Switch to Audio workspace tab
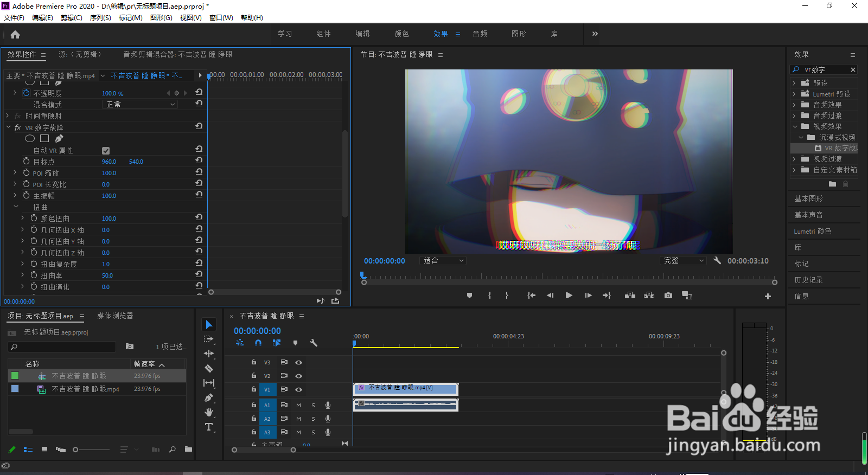868x475 pixels. tap(480, 34)
